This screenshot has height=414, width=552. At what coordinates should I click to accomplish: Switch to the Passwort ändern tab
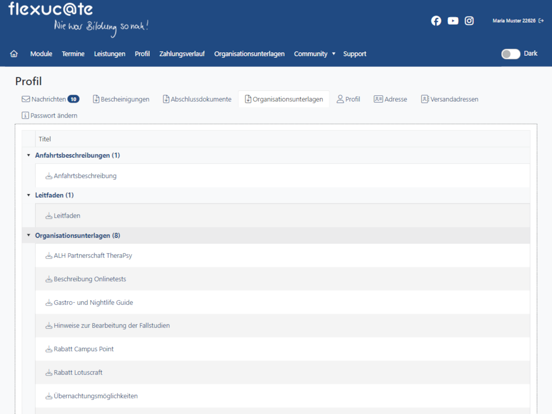coord(49,115)
